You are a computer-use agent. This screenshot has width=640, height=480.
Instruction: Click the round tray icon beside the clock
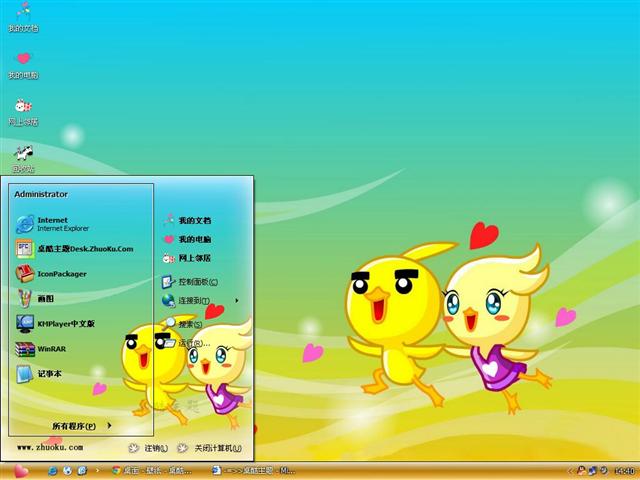tap(604, 471)
